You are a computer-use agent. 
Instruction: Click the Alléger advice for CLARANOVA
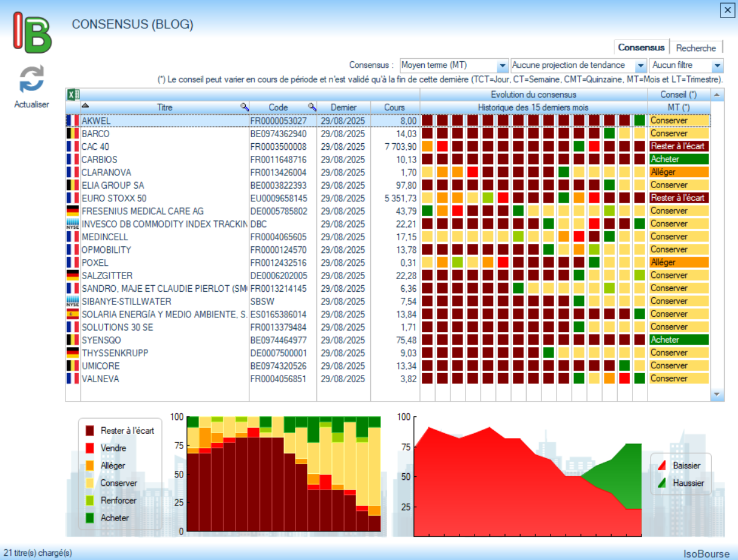click(679, 172)
